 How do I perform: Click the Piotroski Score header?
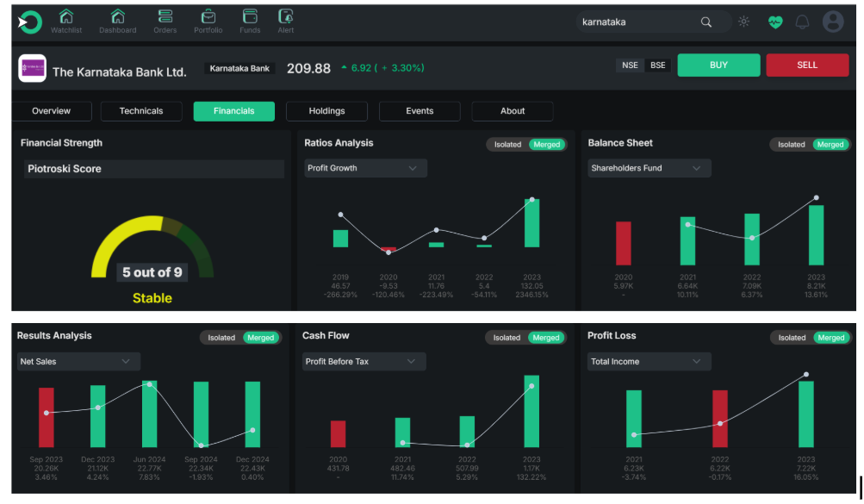[x=154, y=169]
